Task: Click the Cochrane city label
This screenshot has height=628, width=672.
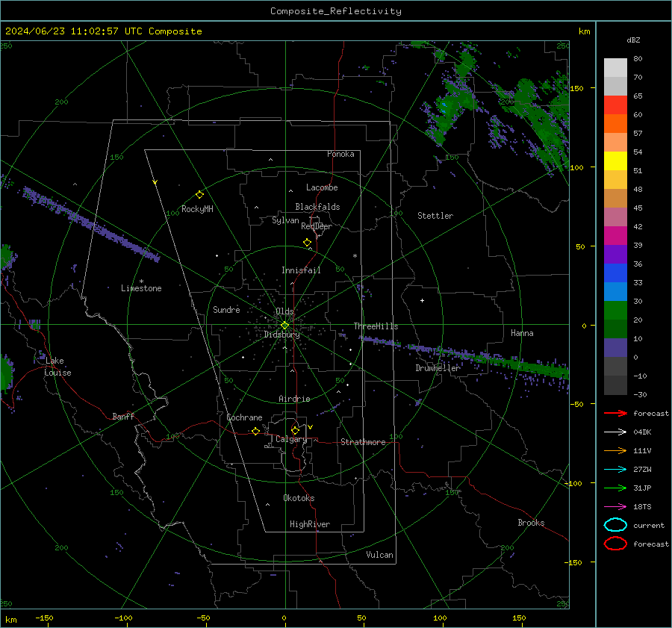Action: 244,417
